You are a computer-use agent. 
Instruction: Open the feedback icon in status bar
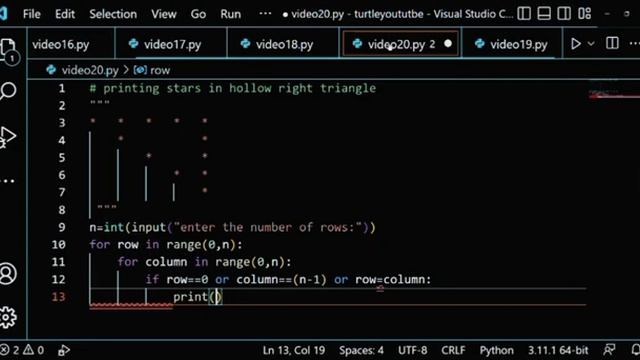(609, 350)
